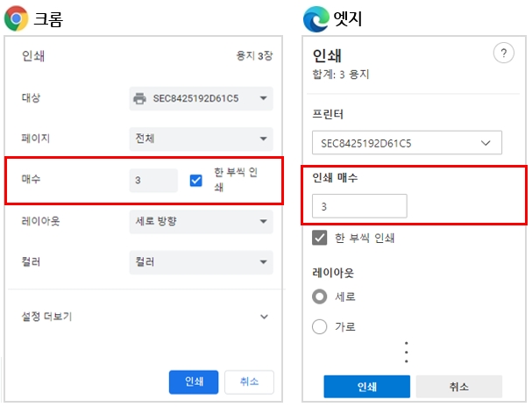Click Edge's 취소 cancel button
Image resolution: width=532 pixels, height=407 pixels.
(458, 387)
